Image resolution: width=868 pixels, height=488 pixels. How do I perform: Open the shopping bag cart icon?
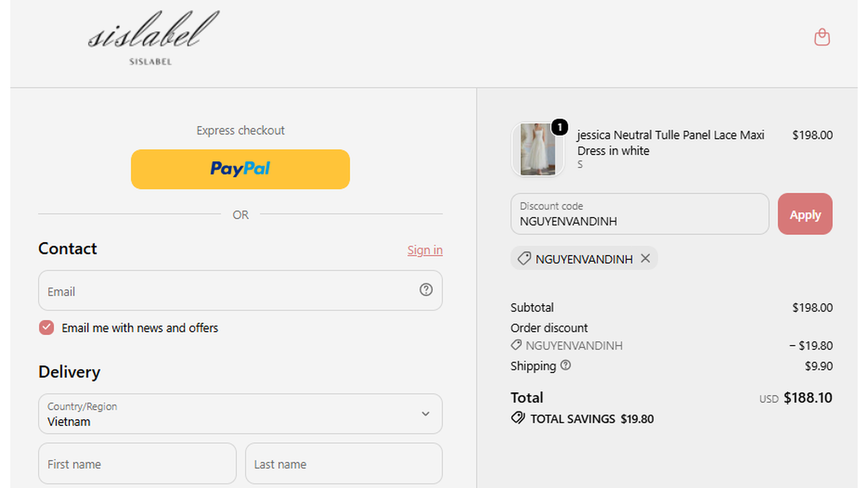pos(822,37)
